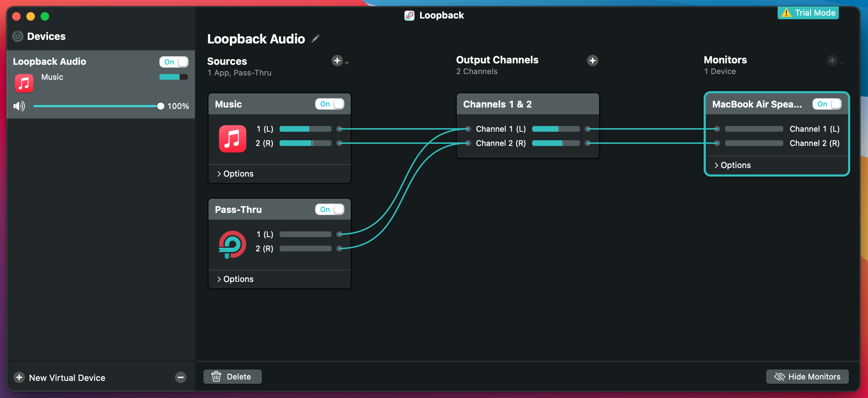Viewport: 868px width, 398px height.
Task: Click Music 1 (L) output connector dot
Action: click(339, 129)
